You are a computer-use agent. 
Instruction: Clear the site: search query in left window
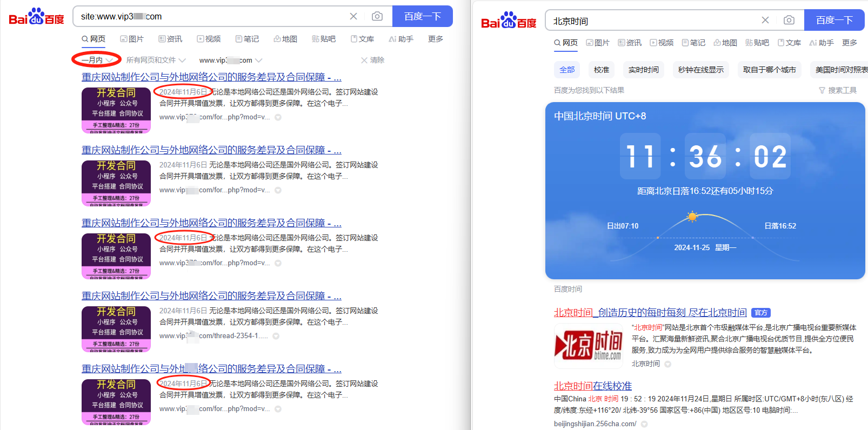point(353,16)
